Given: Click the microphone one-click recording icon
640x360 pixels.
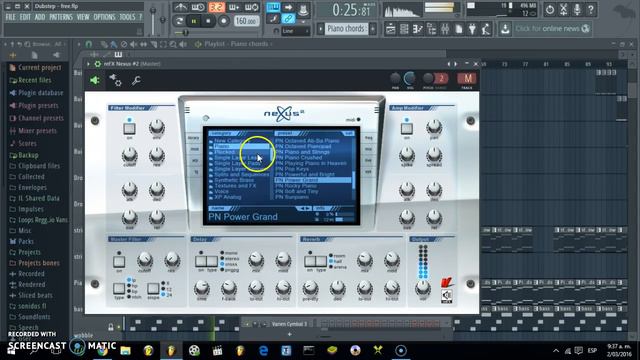Looking at the screenshot, I should tap(577, 9).
